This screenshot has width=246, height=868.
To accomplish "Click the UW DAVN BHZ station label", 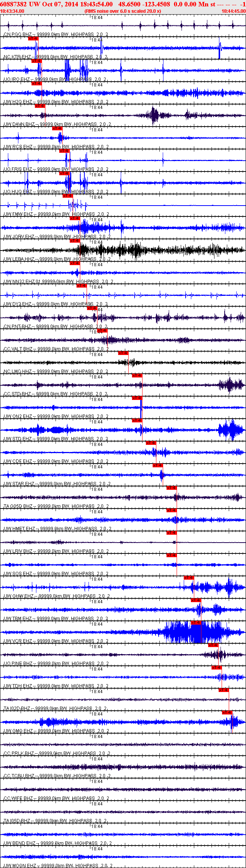I will pyautogui.click(x=19, y=124).
